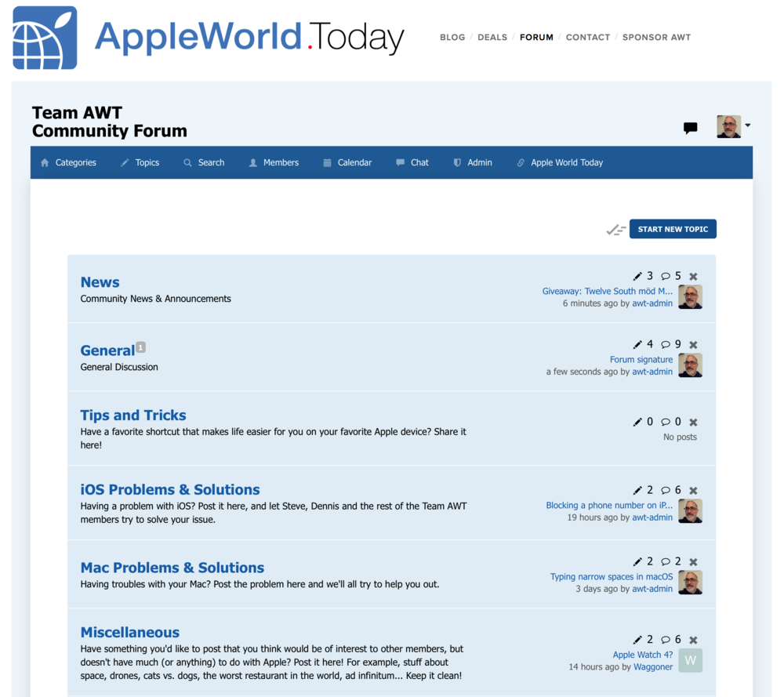The width and height of the screenshot is (784, 697).
Task: Click the mark-all-read checkmark icon
Action: click(616, 230)
